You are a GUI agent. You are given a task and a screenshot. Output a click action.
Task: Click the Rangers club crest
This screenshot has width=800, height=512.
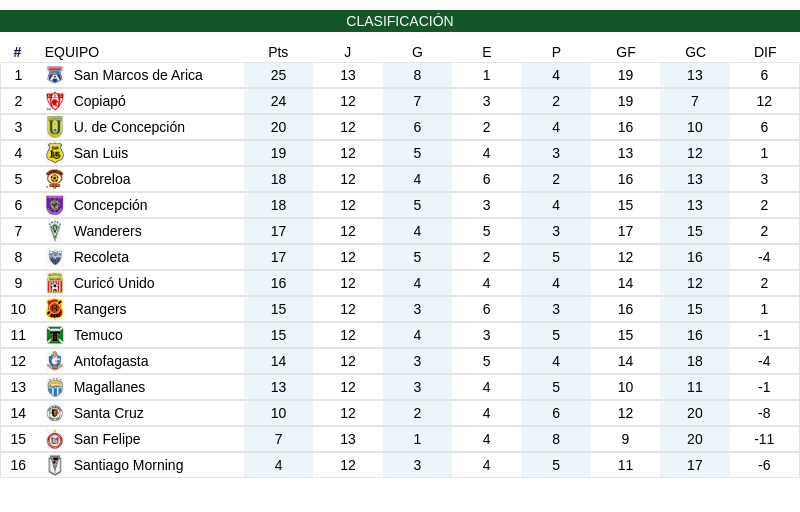55,309
